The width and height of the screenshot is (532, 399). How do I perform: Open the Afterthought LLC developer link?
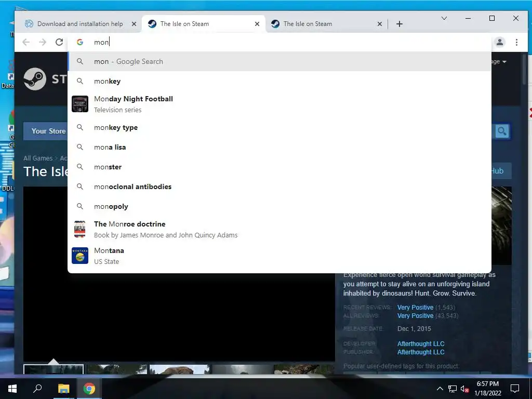421,344
